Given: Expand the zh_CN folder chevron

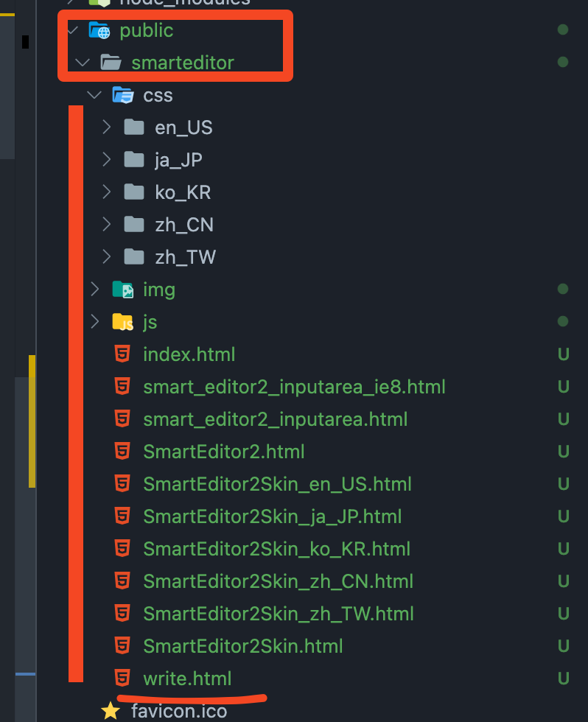Looking at the screenshot, I should pos(106,225).
